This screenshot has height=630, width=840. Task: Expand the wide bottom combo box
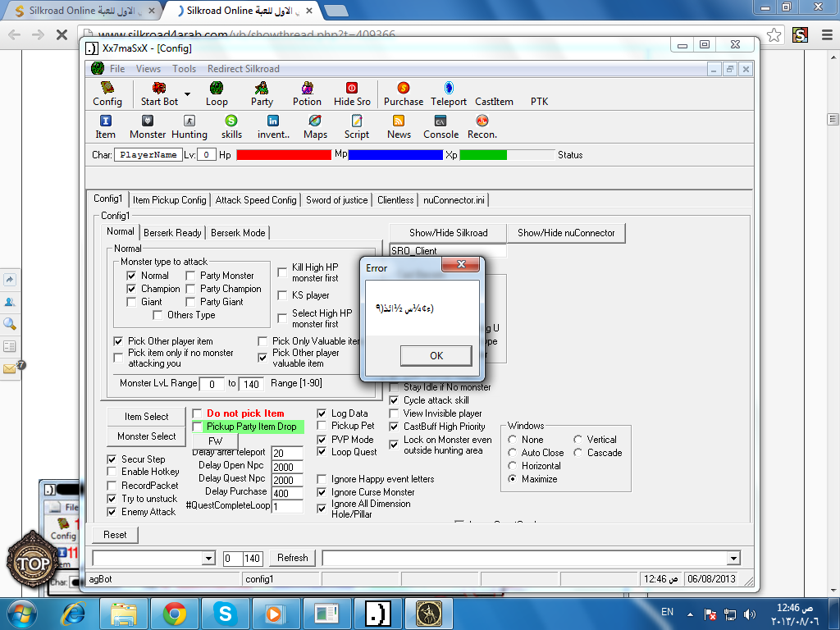pos(733,559)
